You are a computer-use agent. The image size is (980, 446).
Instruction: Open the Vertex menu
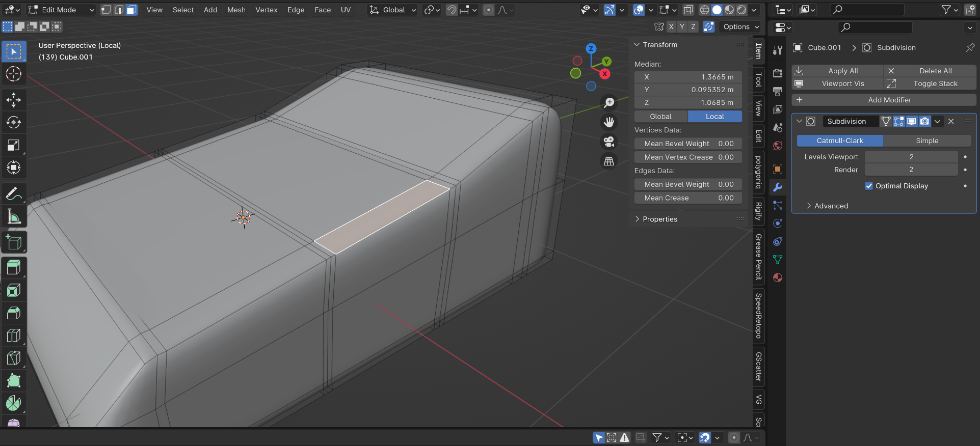click(266, 10)
